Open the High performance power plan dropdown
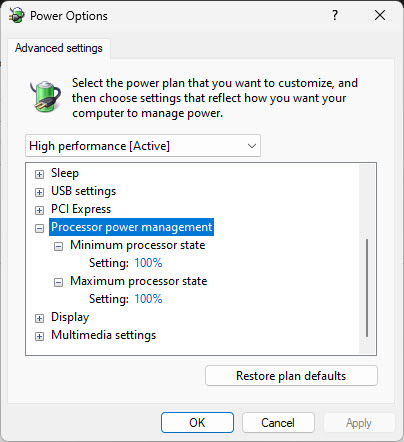This screenshot has height=442, width=404. [143, 146]
